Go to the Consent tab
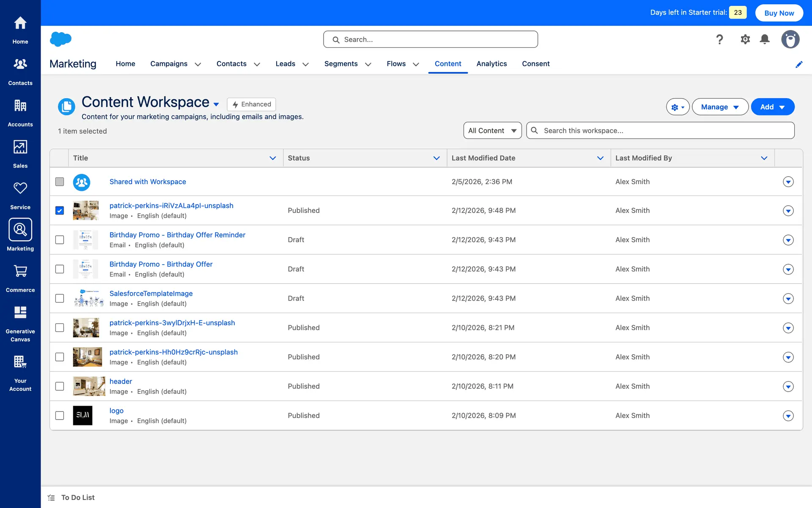The image size is (812, 508). 535,63
